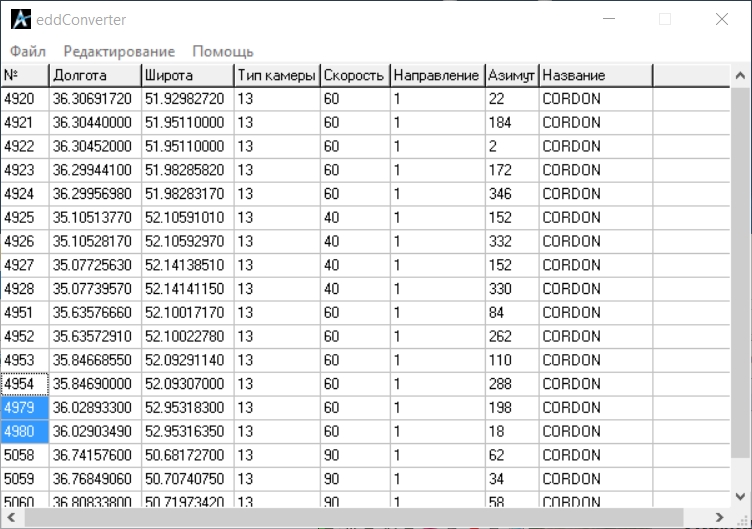Click the Широта column header

pos(187,75)
